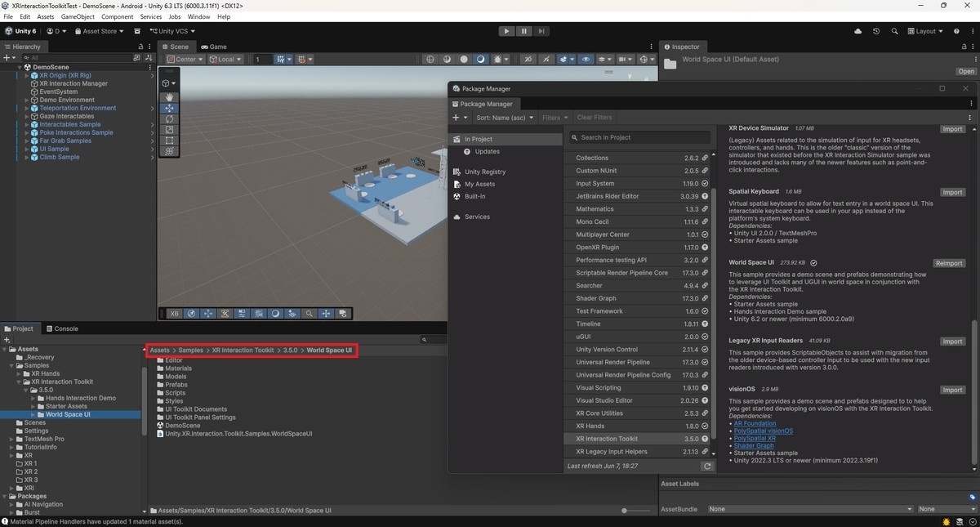The image size is (980, 527).
Task: Select the Rect tool in Scene toolbar
Action: (x=170, y=140)
